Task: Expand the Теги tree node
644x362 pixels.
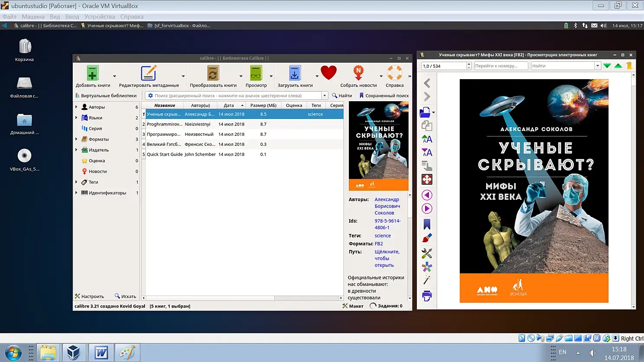Action: [x=76, y=182]
